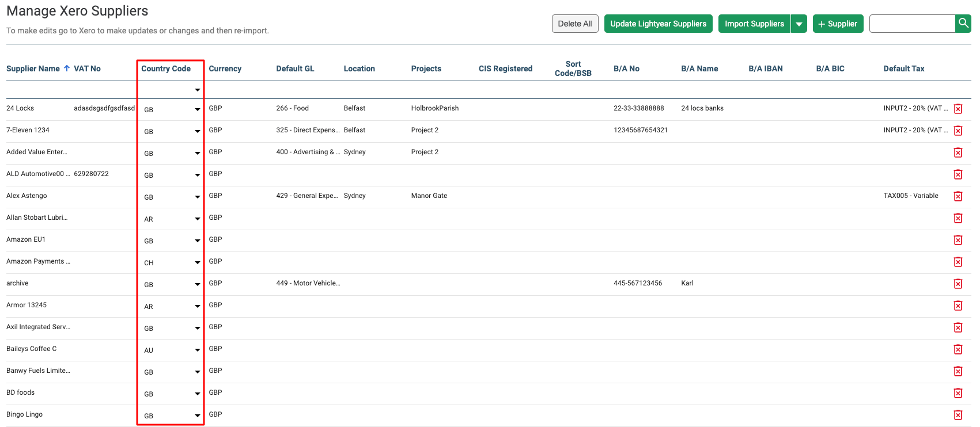Delete the Amazon Payments supplier row

[958, 262]
